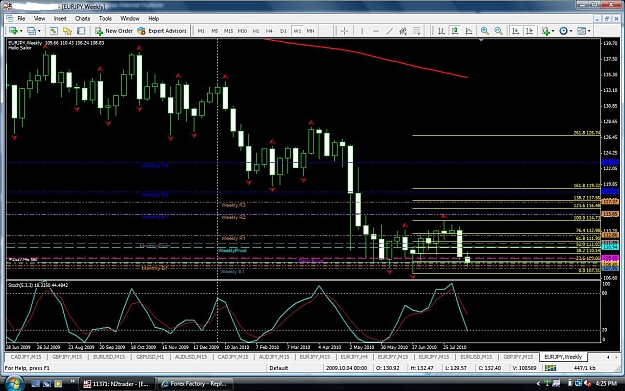Switch chart to M1 timeframe
This screenshot has width=625, height=391.
click(201, 31)
